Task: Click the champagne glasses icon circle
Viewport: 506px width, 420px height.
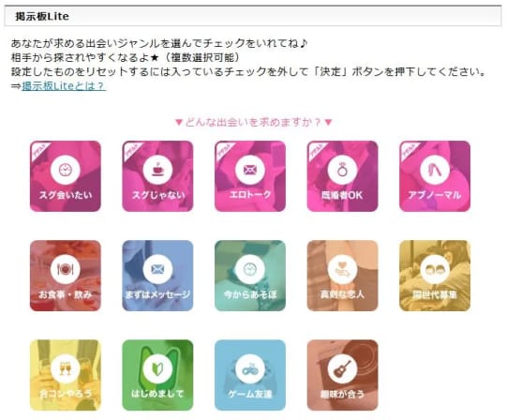Action: (x=66, y=368)
